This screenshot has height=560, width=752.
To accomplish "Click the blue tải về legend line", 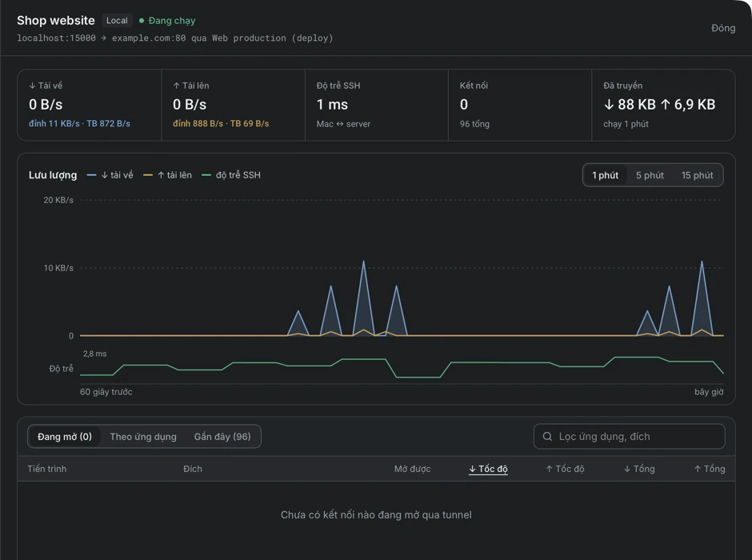I will (x=92, y=175).
